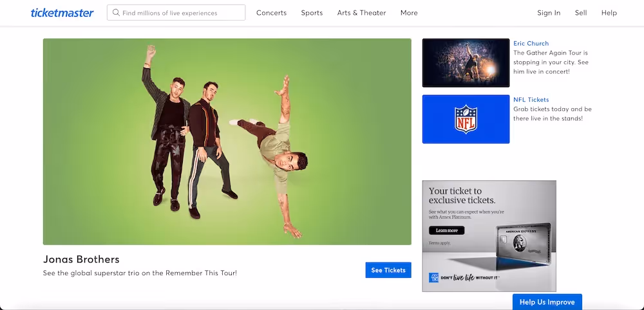Open the Arts & Theater menu
Viewport: 644px width, 310px height.
point(361,13)
